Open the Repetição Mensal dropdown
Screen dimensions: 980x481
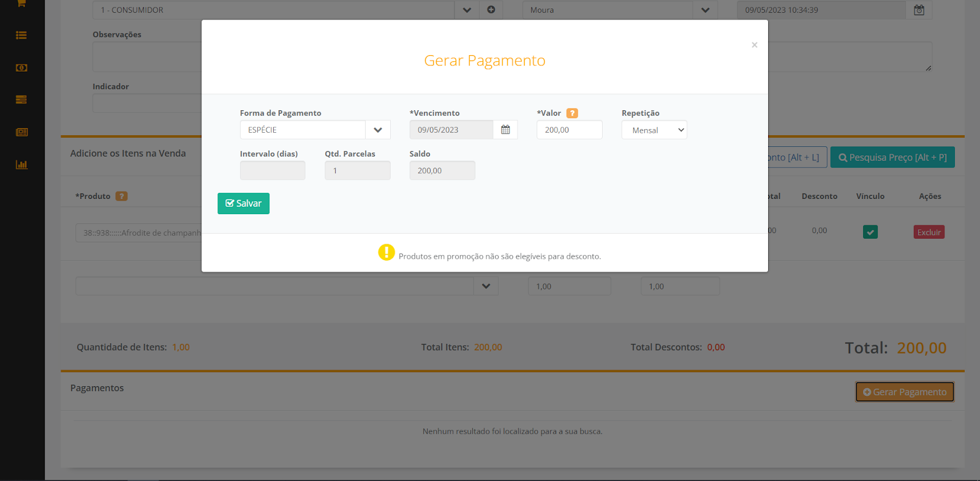(x=654, y=130)
